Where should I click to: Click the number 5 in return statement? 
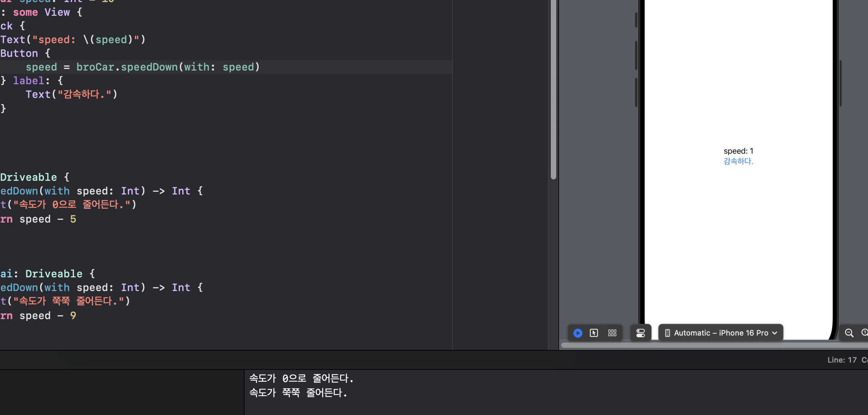[x=73, y=219]
